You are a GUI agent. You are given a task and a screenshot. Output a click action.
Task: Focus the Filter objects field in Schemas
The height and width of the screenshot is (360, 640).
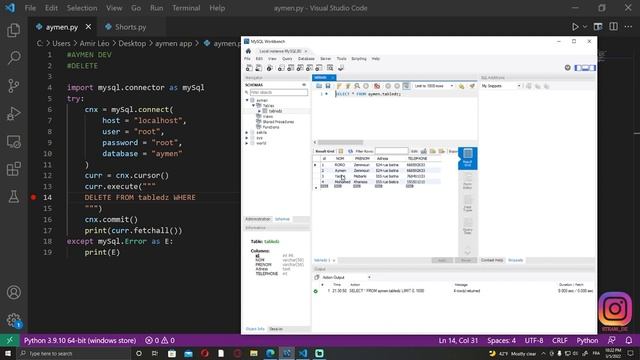tap(279, 93)
